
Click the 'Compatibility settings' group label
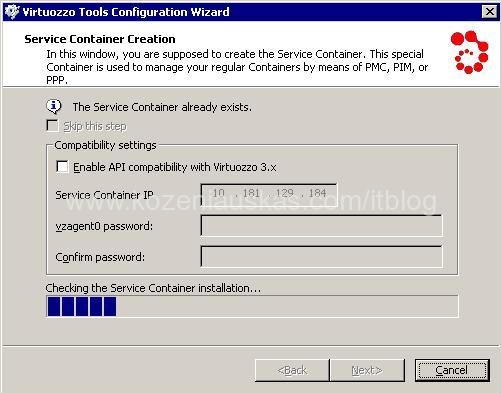pyautogui.click(x=105, y=145)
